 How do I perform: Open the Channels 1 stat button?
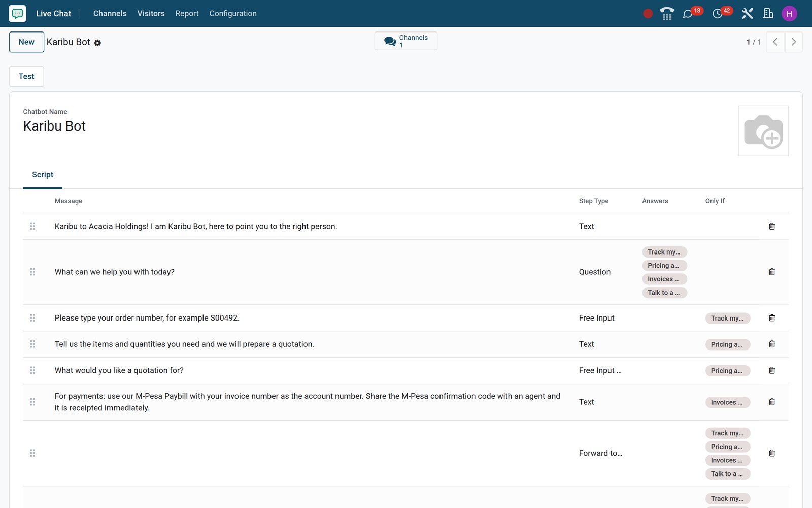pyautogui.click(x=406, y=41)
